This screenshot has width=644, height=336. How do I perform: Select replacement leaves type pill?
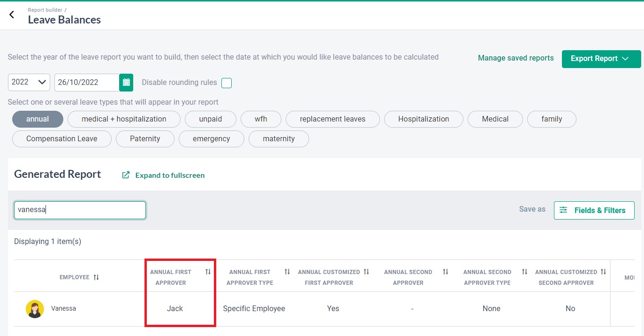click(333, 119)
